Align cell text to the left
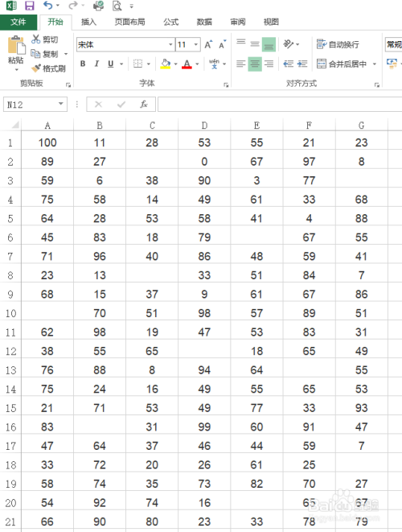 [241, 64]
